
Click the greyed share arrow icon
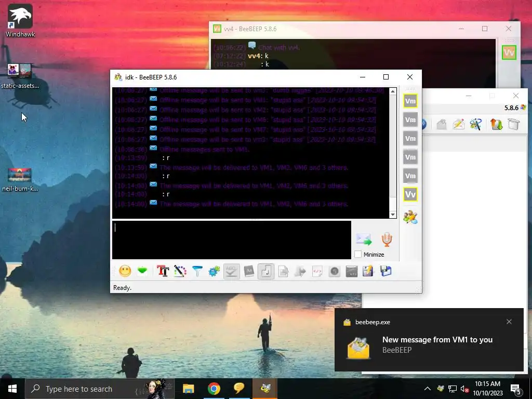(300, 271)
